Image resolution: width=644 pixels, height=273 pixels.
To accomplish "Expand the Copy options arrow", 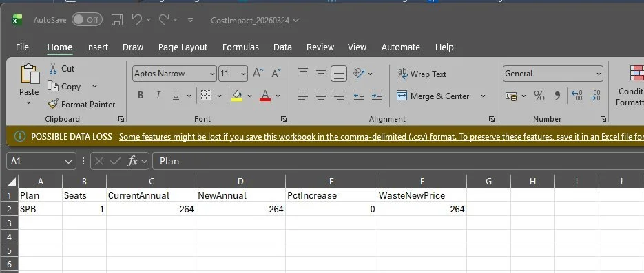I will click(94, 87).
